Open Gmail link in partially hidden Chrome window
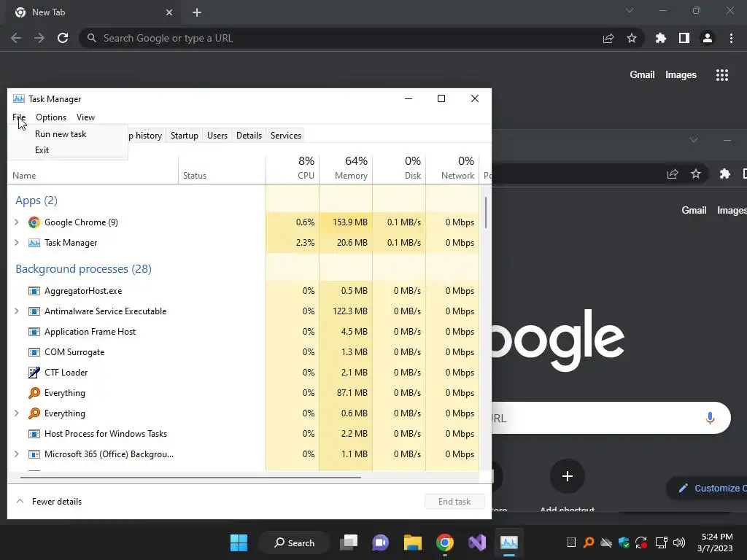Image resolution: width=747 pixels, height=560 pixels. pos(694,211)
